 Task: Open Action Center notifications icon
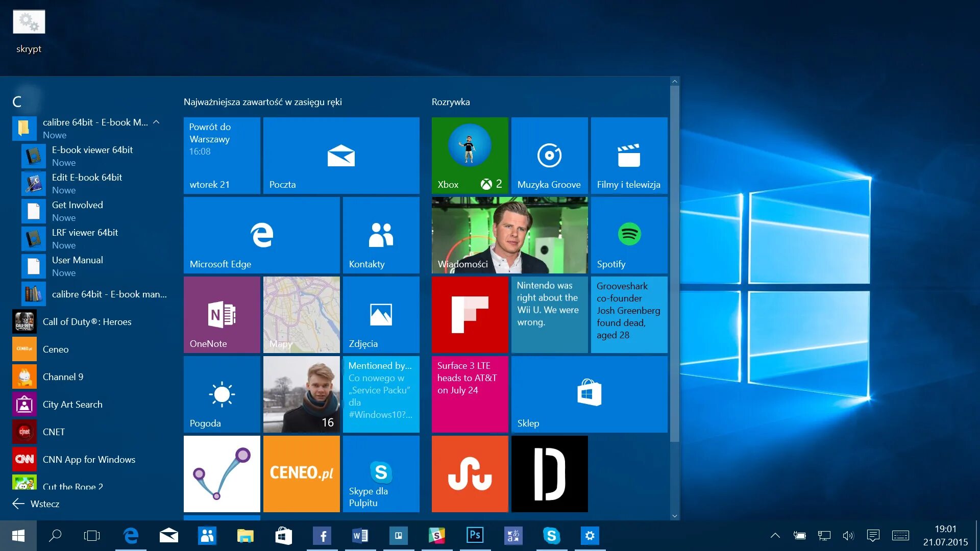pyautogui.click(x=873, y=535)
